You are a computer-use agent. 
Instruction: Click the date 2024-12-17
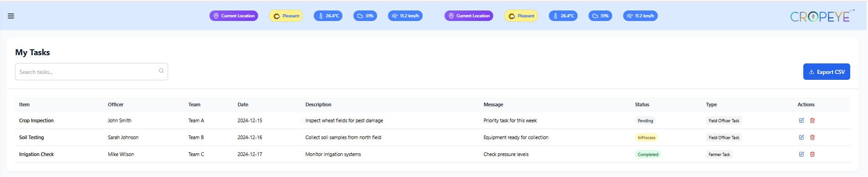pyautogui.click(x=250, y=154)
